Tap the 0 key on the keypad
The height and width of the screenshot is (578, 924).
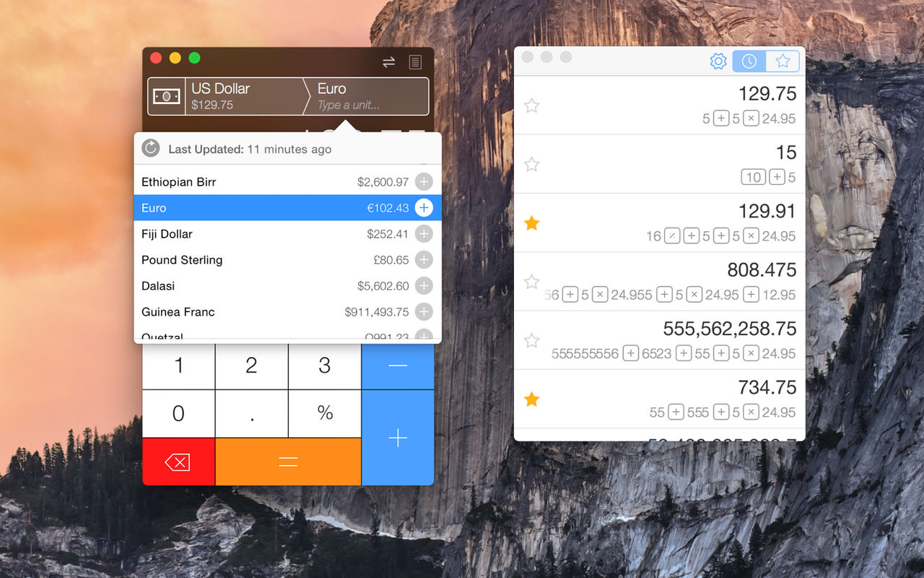(178, 413)
